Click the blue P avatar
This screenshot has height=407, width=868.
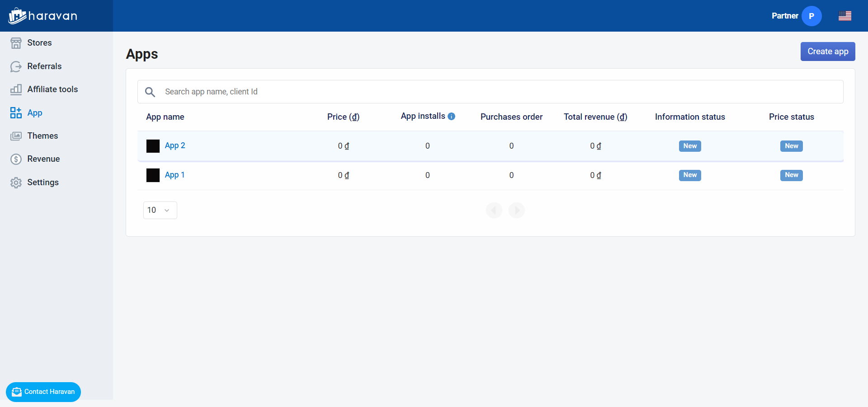[811, 16]
